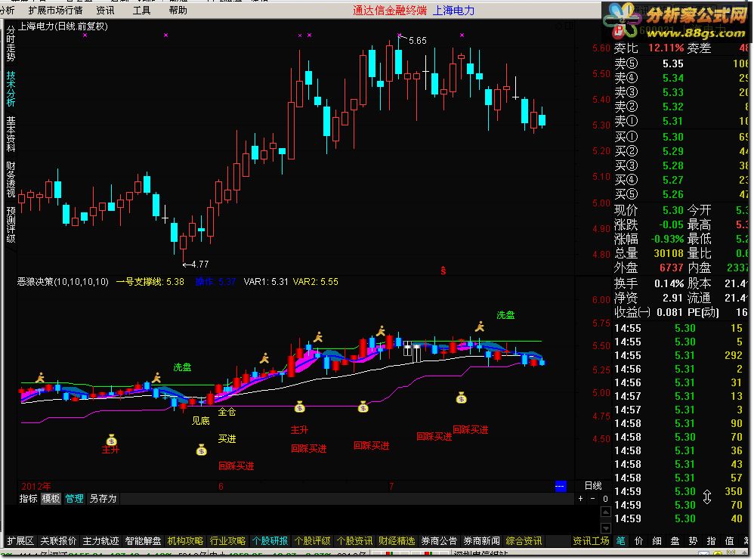The image size is (754, 560).
Task: Click the running man icon at far left of indicator
Action: (40, 378)
